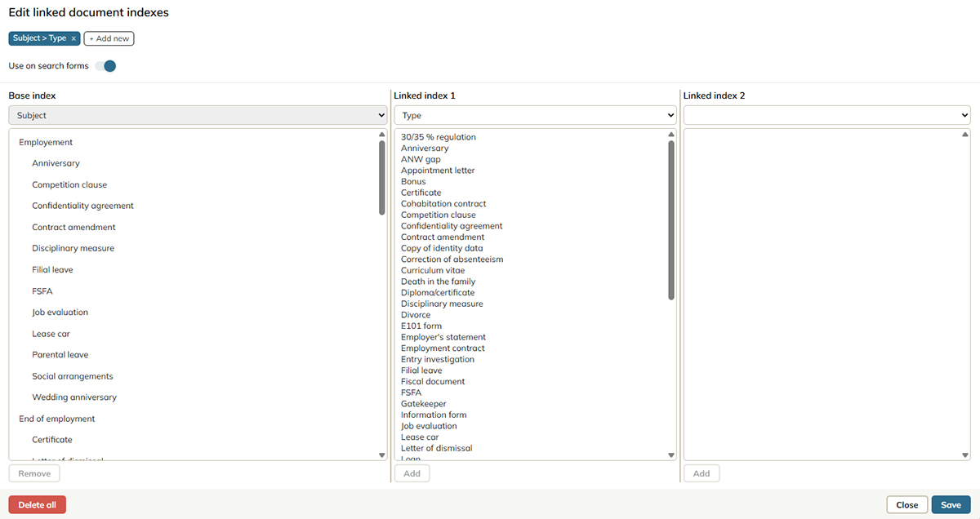Click the Linked index 1 scrollbar thumb
The height and width of the screenshot is (519, 980).
671,220
